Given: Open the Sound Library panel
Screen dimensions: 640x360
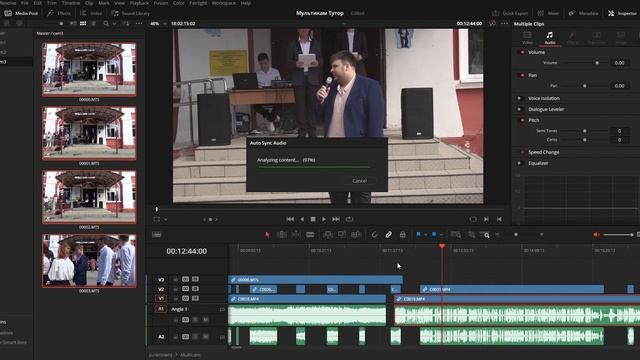Looking at the screenshot, I should 131,13.
